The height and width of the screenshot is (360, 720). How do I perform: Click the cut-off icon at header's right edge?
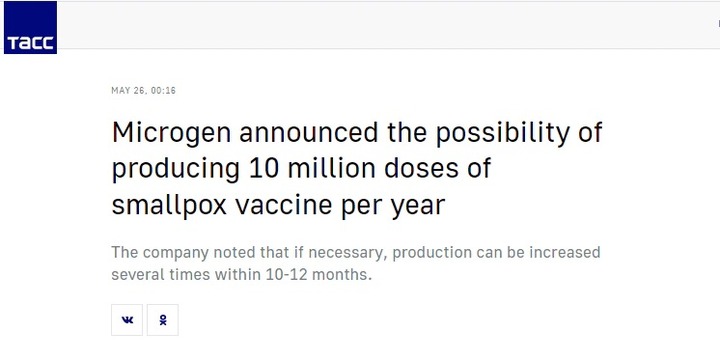[x=719, y=24]
